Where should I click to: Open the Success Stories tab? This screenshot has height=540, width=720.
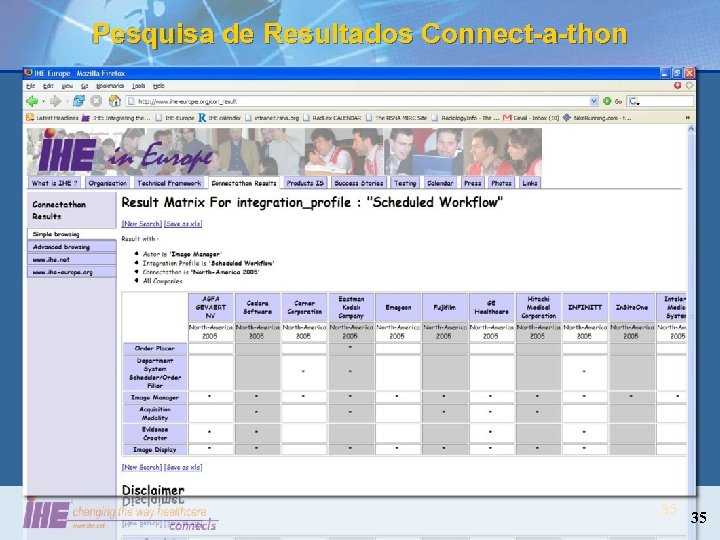click(x=359, y=183)
